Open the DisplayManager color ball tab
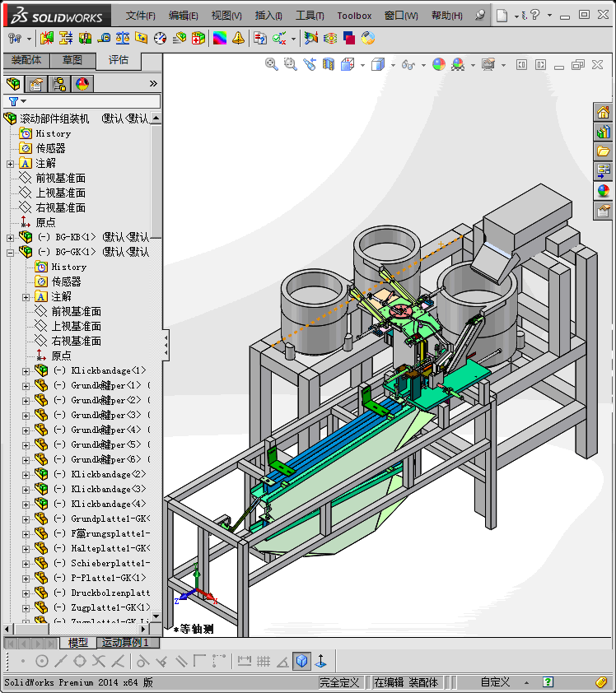This screenshot has width=616, height=693. pyautogui.click(x=82, y=83)
